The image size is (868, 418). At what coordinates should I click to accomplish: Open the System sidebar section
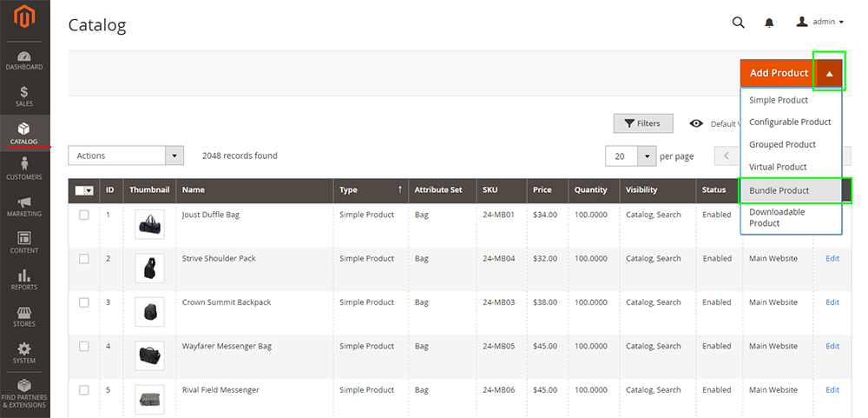24,353
